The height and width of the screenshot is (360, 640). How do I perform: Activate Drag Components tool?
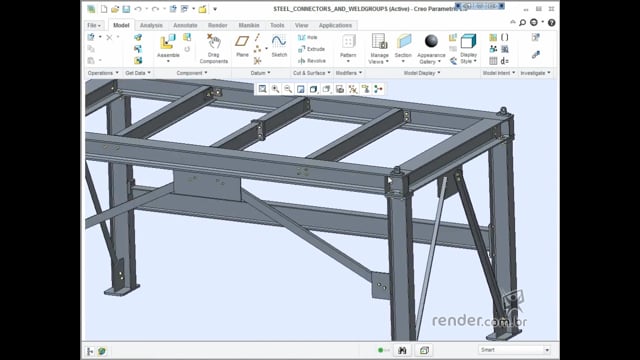click(x=213, y=48)
